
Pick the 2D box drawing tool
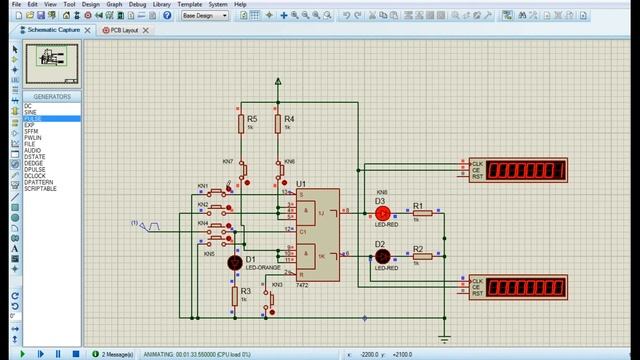point(15,208)
